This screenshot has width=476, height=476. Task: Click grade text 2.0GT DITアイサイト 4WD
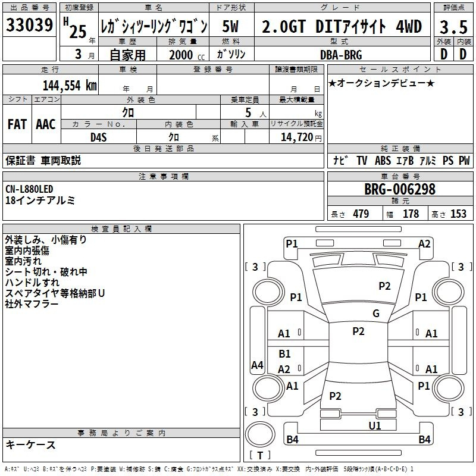tap(342, 26)
